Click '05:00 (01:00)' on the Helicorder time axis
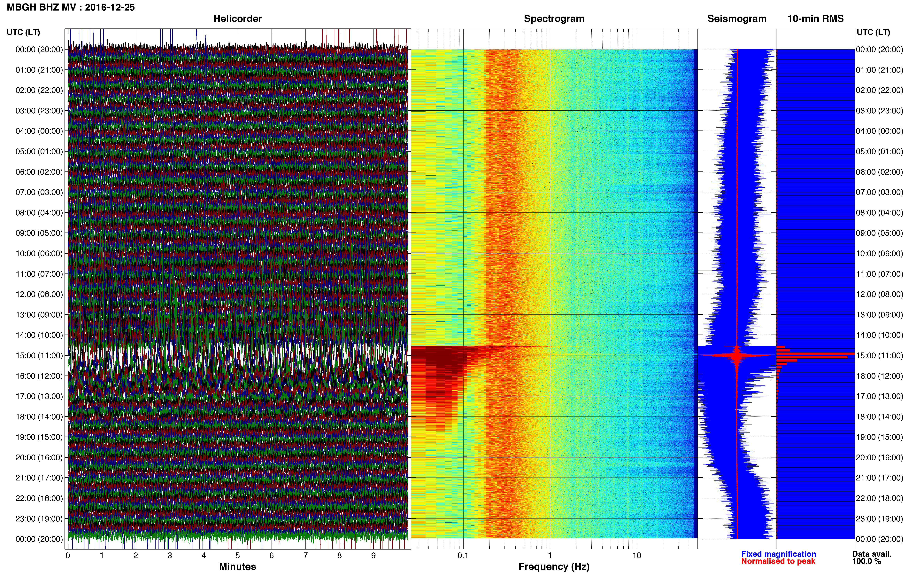This screenshot has height=578, width=924. [x=39, y=151]
